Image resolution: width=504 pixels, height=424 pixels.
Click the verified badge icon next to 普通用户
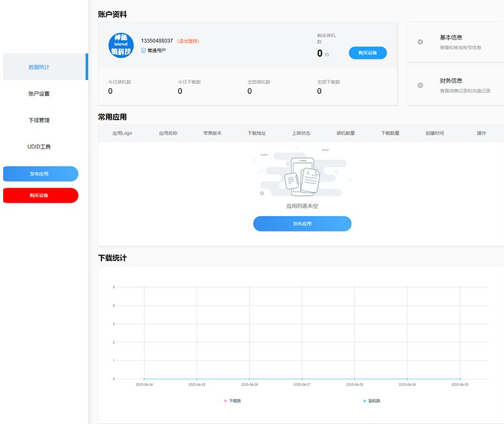(142, 50)
